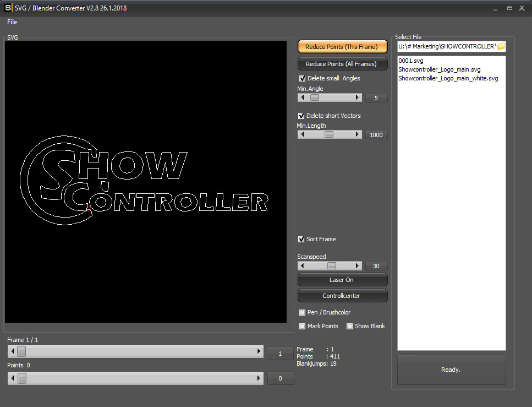This screenshot has width=532, height=407.
Task: Open the Controllcenter
Action: 342,296
